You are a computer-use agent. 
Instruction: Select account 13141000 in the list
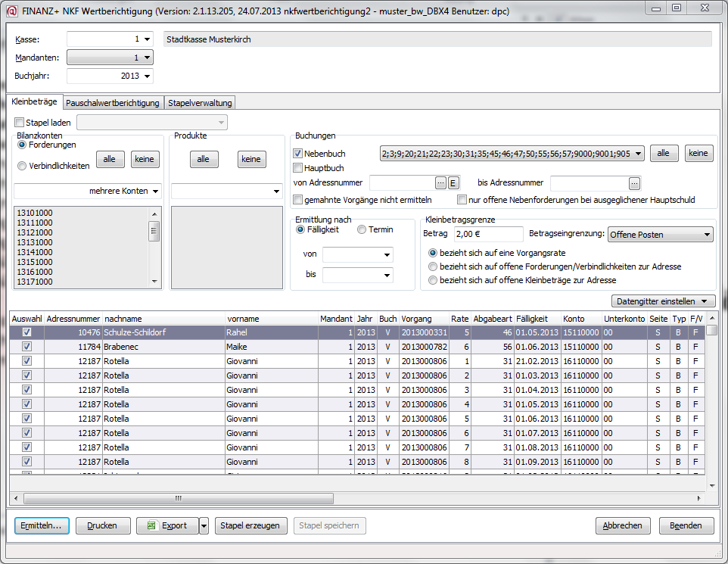click(x=35, y=252)
